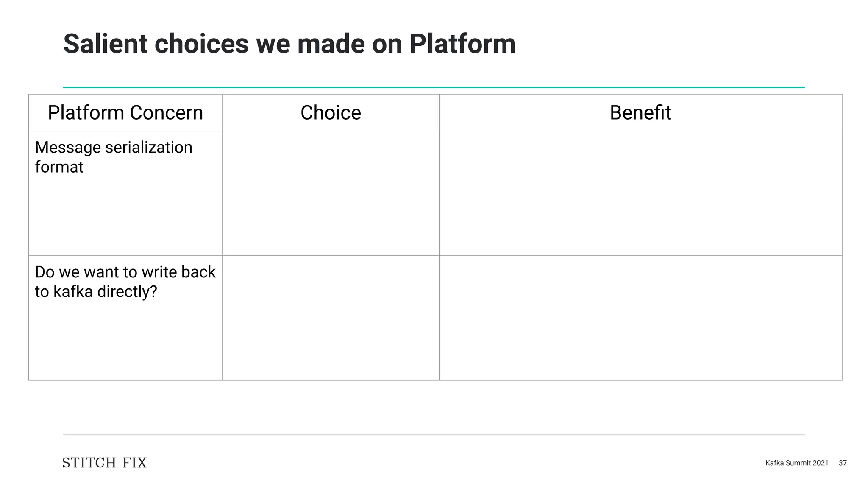Click the Benefit column header

click(640, 113)
